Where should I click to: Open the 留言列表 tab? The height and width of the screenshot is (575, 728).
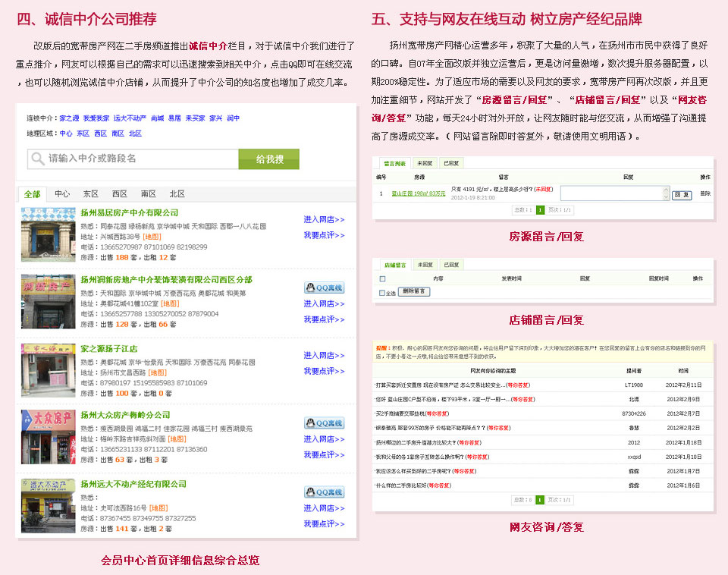[x=394, y=164]
